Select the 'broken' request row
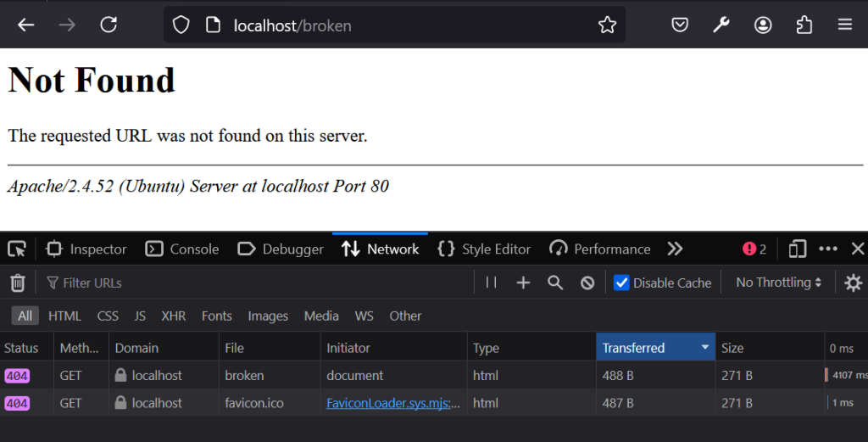Viewport: 868px width, 442px height. pyautogui.click(x=244, y=375)
